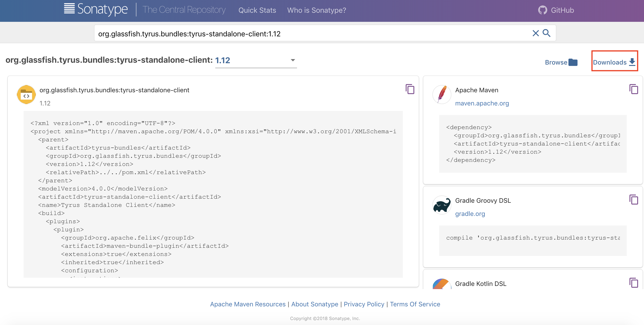Click the Gradle compile code line
This screenshot has width=644, height=325.
coord(533,238)
